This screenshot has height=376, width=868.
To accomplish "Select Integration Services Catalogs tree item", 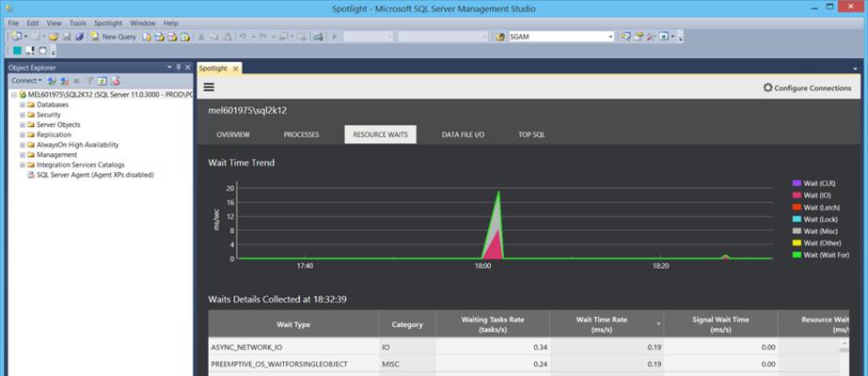I will 80,164.
